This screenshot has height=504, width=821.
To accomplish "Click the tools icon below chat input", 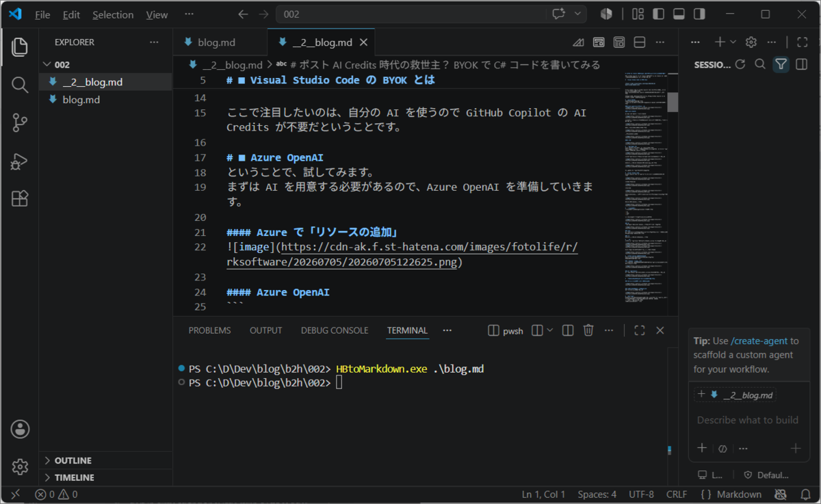I will [722, 449].
